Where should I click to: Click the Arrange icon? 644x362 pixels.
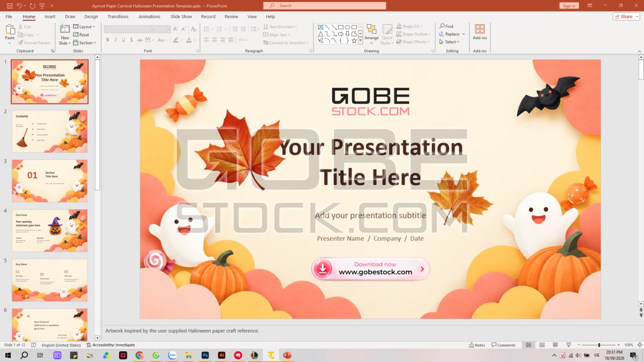pos(371,29)
